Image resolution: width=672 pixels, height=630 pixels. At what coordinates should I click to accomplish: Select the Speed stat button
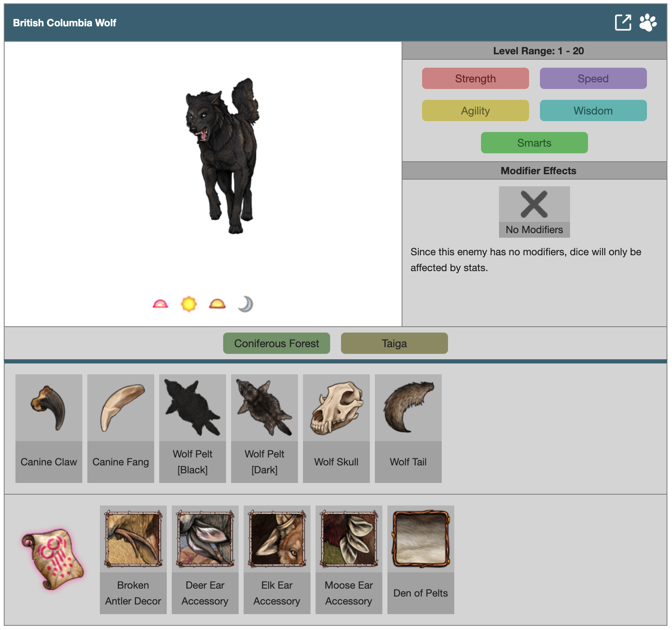click(593, 79)
